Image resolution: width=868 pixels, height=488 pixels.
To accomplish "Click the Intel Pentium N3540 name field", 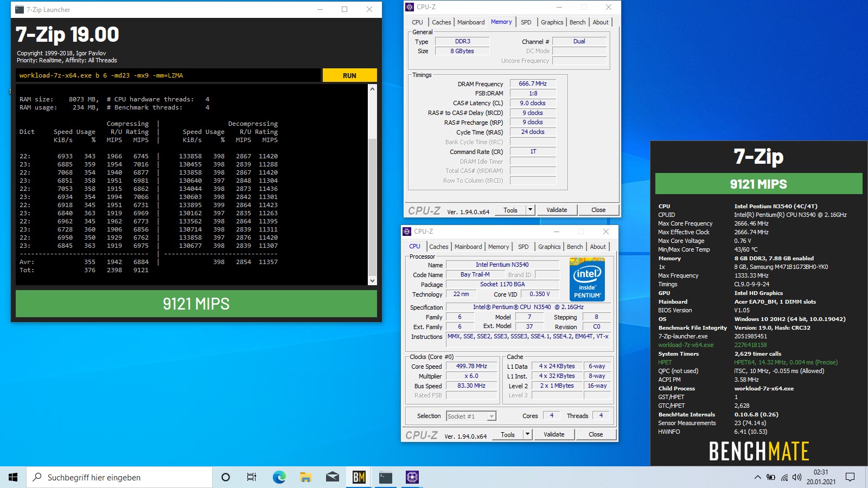I will [502, 265].
